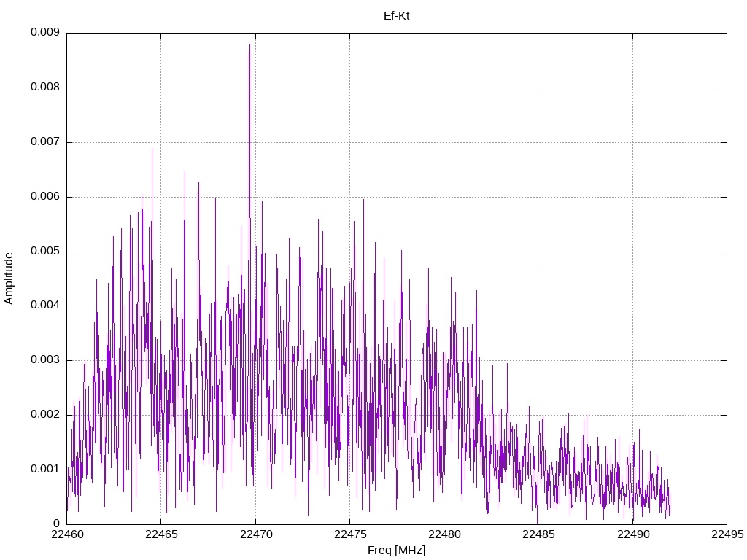747x560 pixels.
Task: Click the Amplitude axis label
Action: tap(9, 279)
